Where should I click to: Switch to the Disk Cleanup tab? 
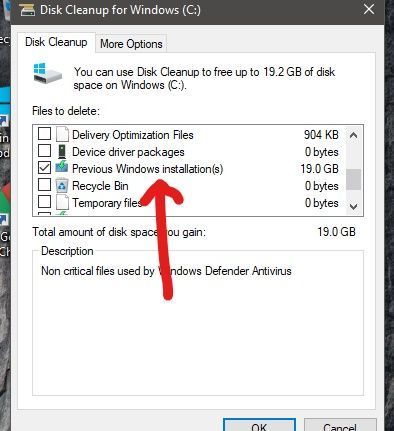(56, 42)
